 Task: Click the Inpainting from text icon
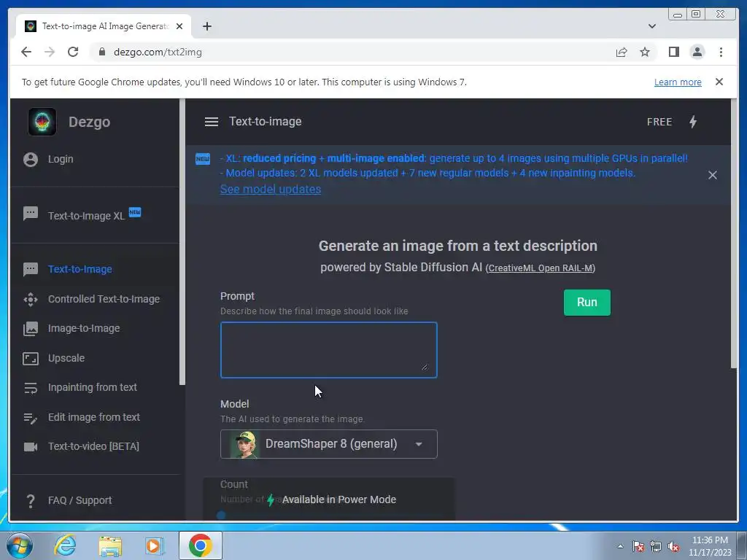[31, 388]
